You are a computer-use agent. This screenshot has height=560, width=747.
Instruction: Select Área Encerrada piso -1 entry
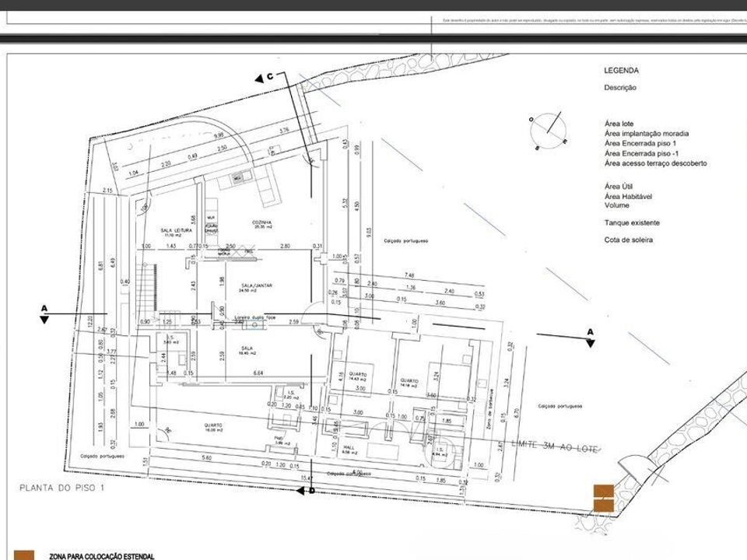point(641,153)
